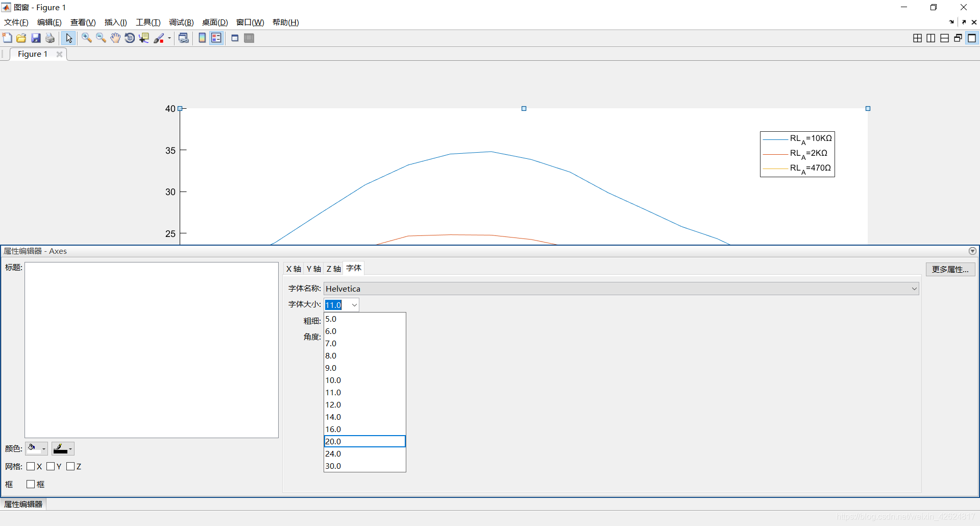Arrange figures in tiled grid layout
The image size is (980, 526).
917,38
